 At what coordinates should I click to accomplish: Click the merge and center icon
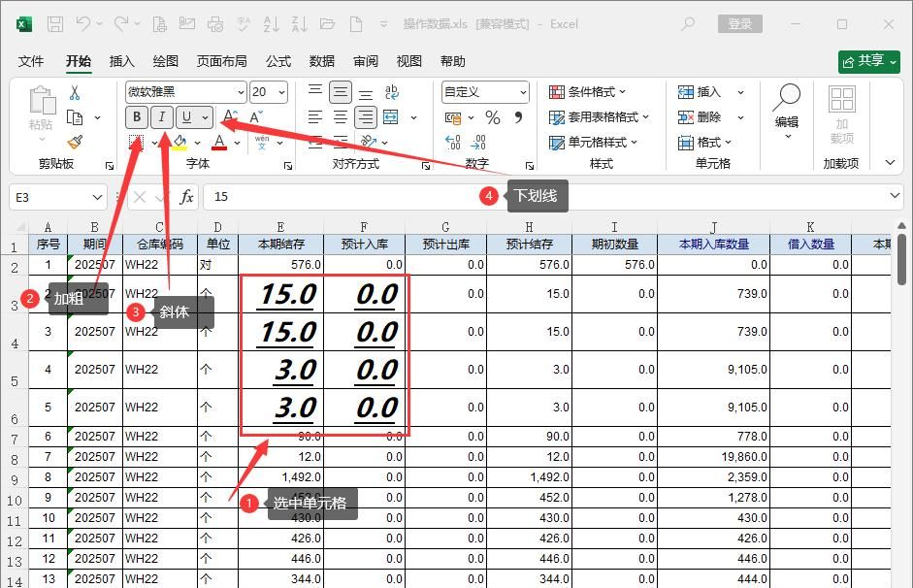(391, 117)
